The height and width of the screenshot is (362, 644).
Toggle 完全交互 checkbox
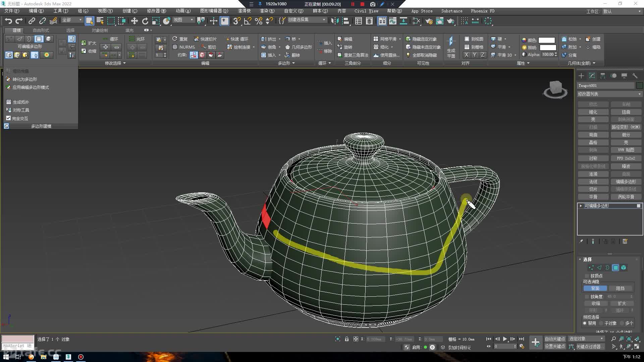pyautogui.click(x=8, y=118)
